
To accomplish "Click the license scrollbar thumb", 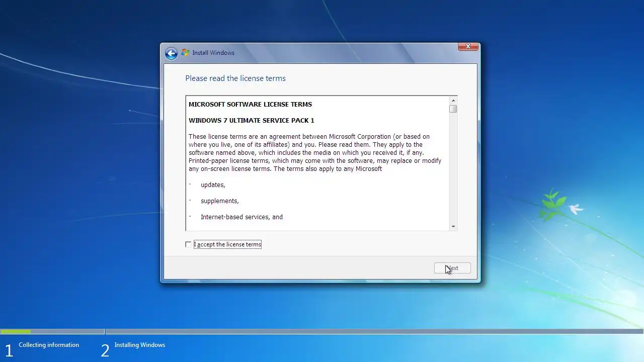I will coord(453,109).
